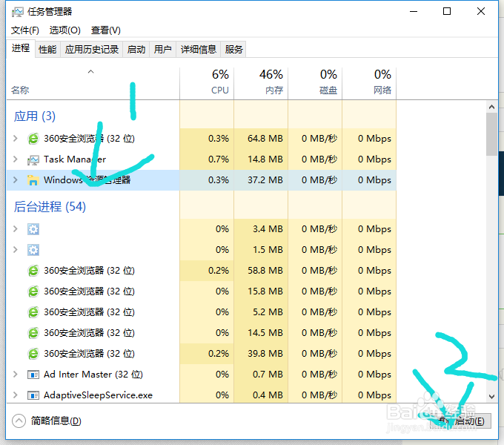The width and height of the screenshot is (504, 445).
Task: Click the Task Manager title bar icon
Action: coord(17,12)
